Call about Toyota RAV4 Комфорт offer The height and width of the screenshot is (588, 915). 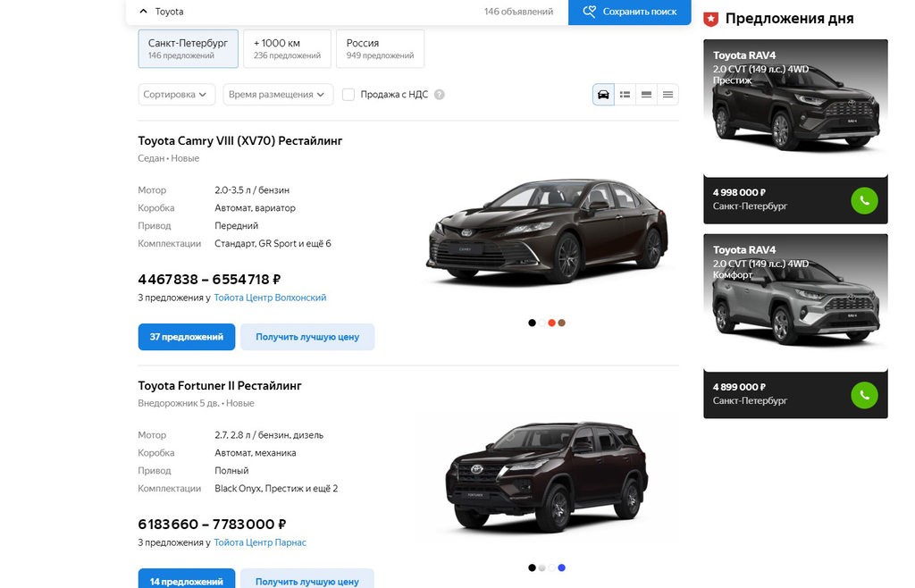click(x=864, y=396)
